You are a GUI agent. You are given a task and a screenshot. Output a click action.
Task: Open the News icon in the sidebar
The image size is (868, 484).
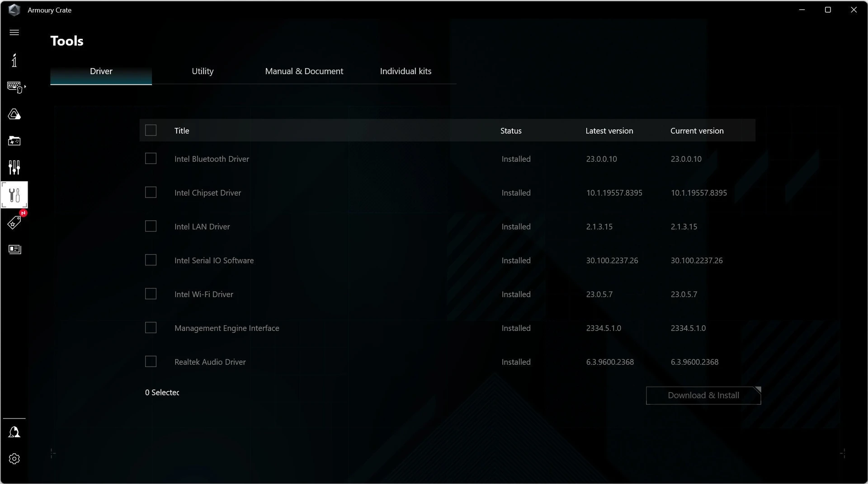[x=14, y=249]
